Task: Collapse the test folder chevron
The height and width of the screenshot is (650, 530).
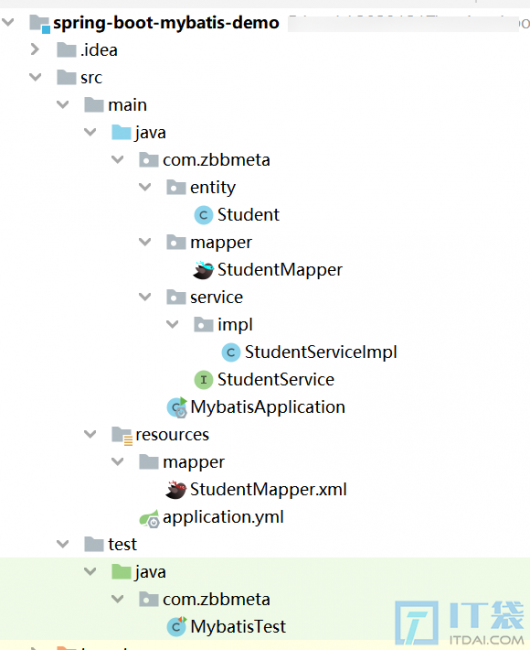Action: point(63,544)
